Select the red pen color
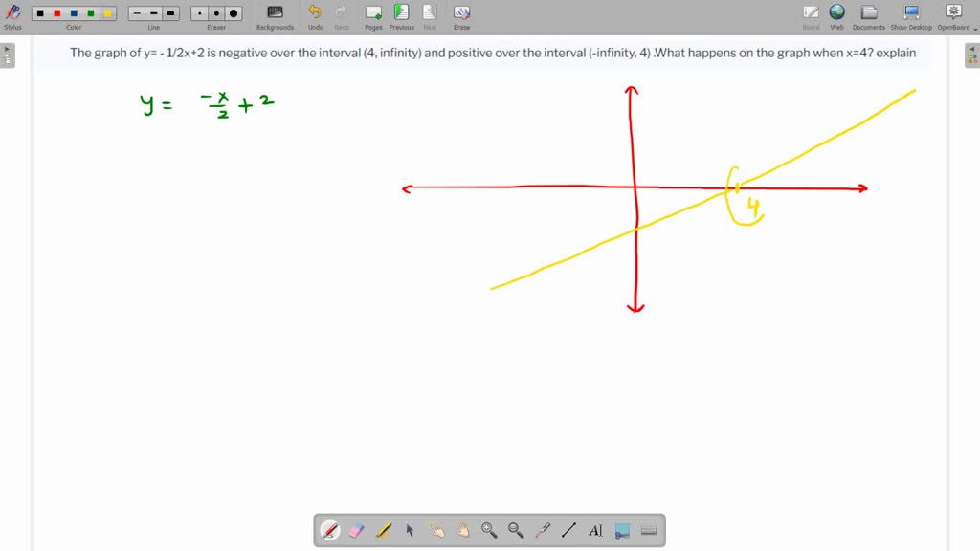 [x=56, y=13]
